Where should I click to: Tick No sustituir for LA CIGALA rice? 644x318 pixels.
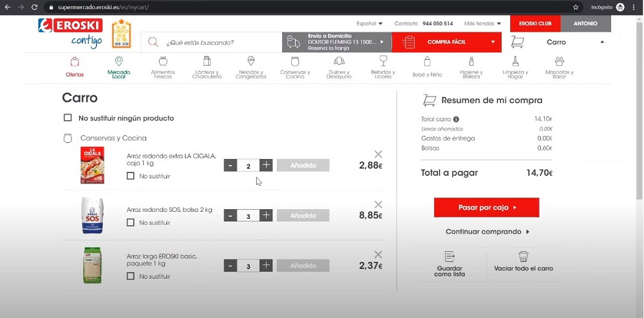coord(131,176)
